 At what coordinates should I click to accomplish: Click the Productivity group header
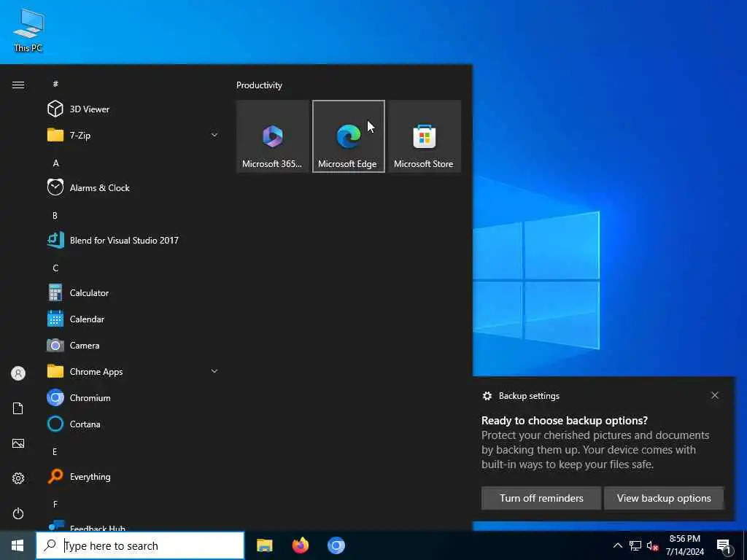tap(259, 85)
